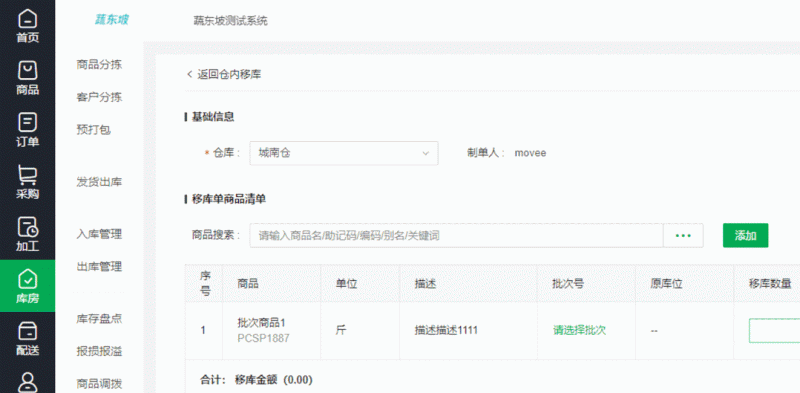Go to 发货出库 submenu

pyautogui.click(x=99, y=182)
